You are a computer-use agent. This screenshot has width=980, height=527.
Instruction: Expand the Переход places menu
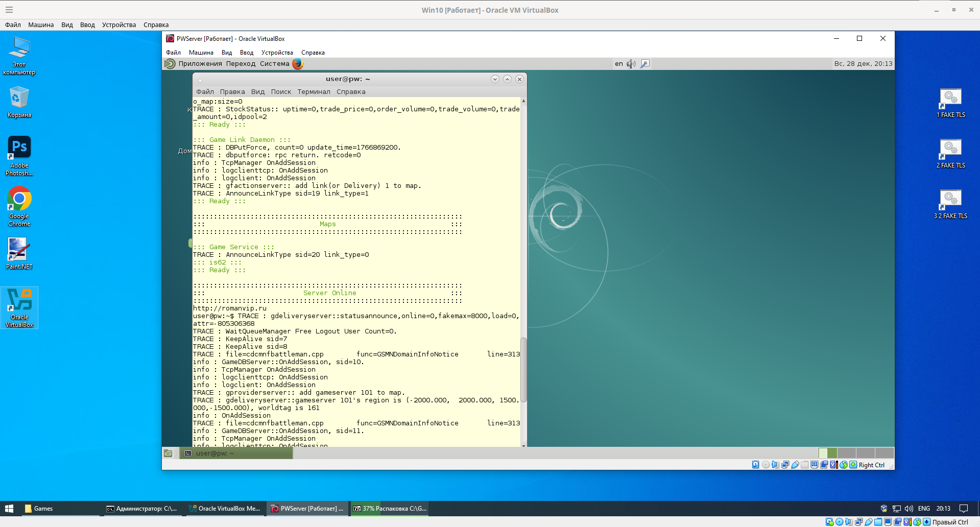[x=241, y=64]
